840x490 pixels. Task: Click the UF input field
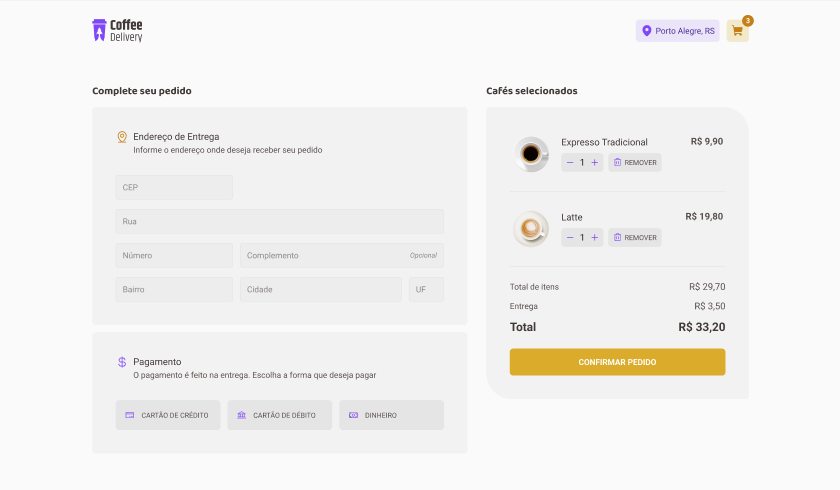tap(426, 289)
